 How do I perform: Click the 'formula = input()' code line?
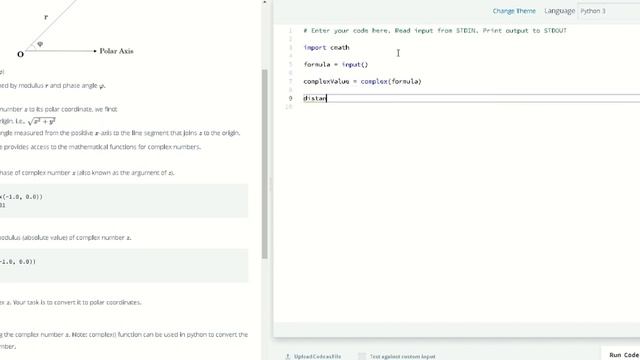(336, 64)
